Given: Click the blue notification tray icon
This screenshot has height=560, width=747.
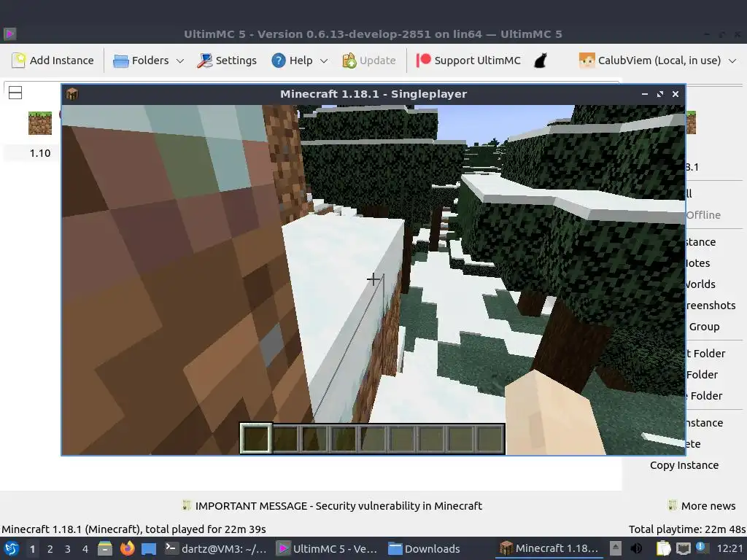Looking at the screenshot, I should pyautogui.click(x=701, y=548).
